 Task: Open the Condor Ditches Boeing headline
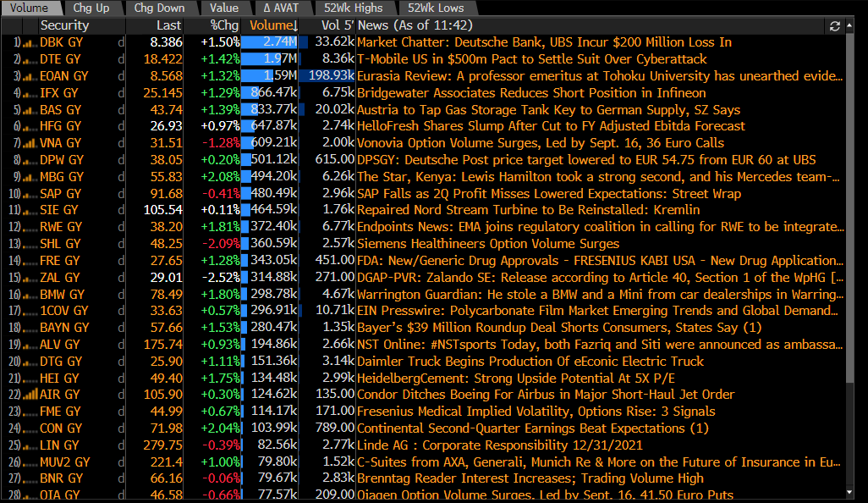pos(546,395)
